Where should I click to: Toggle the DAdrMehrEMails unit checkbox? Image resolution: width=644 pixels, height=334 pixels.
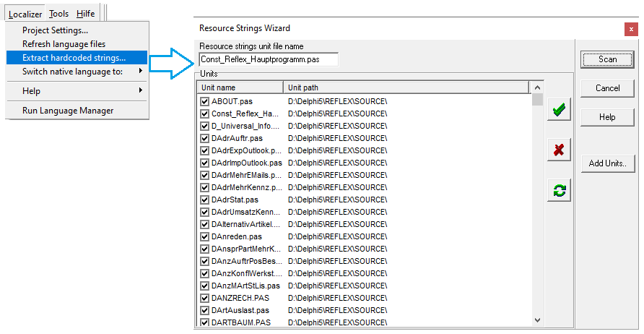204,175
